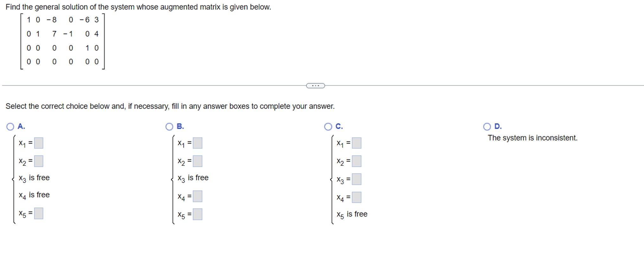Click the x1 answer box in choice A

38,143
